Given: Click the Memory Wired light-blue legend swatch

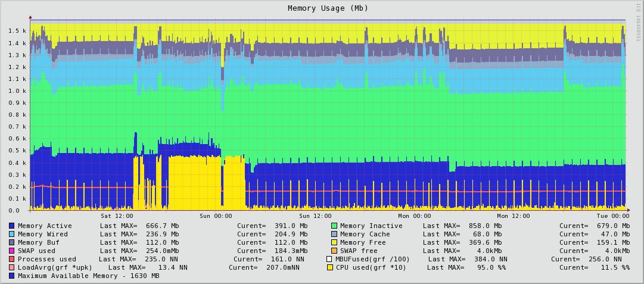Looking at the screenshot, I should [11, 234].
